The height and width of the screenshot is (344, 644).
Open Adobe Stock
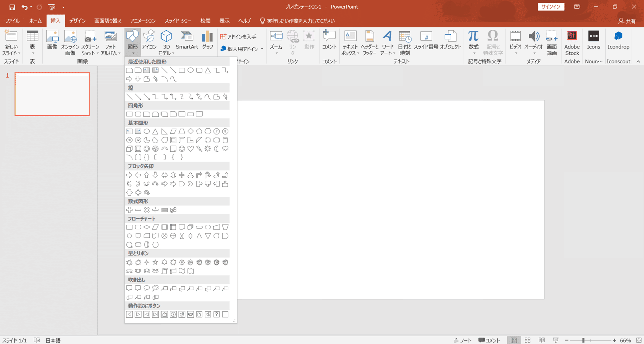[572, 43]
